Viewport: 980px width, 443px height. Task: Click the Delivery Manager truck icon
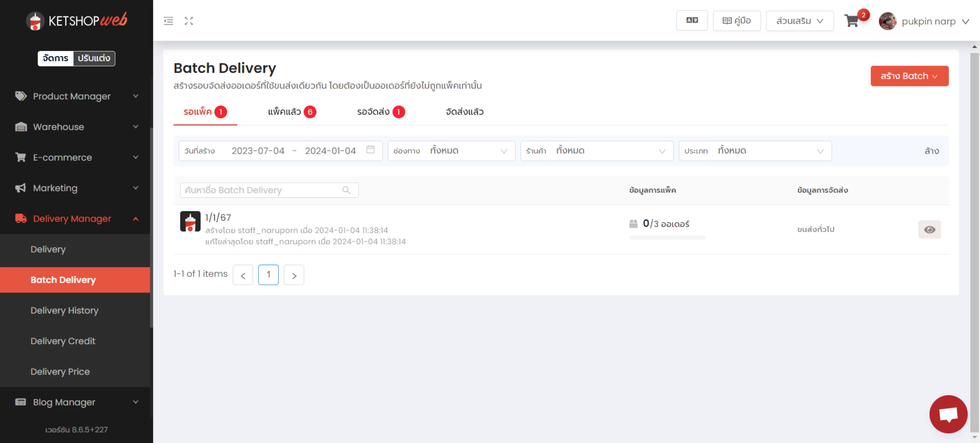pyautogui.click(x=21, y=218)
